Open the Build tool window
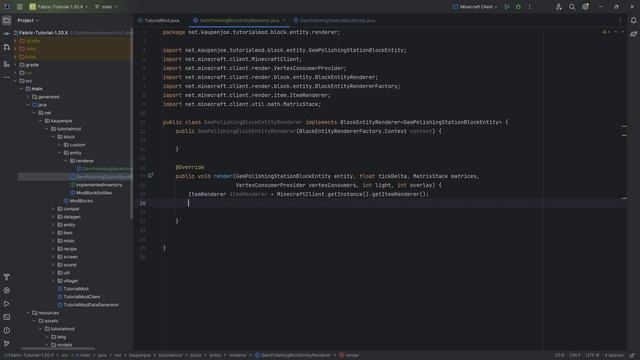The height and width of the screenshot is (360, 640). click(x=7, y=277)
